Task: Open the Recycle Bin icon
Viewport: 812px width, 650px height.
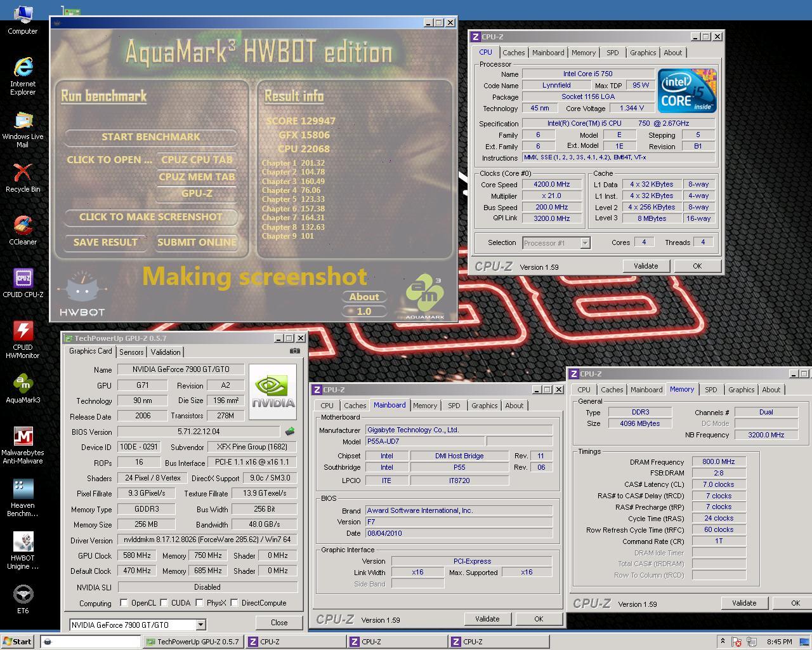Action: pos(23,178)
